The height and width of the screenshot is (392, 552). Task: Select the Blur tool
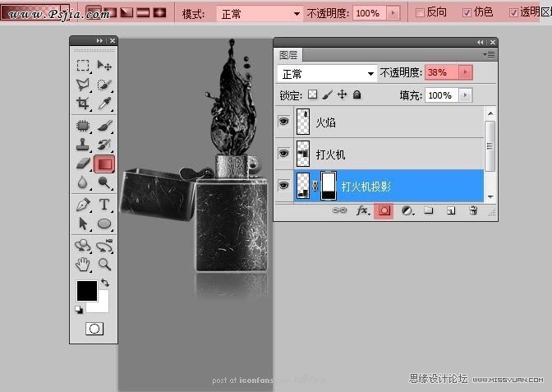pyautogui.click(x=83, y=182)
